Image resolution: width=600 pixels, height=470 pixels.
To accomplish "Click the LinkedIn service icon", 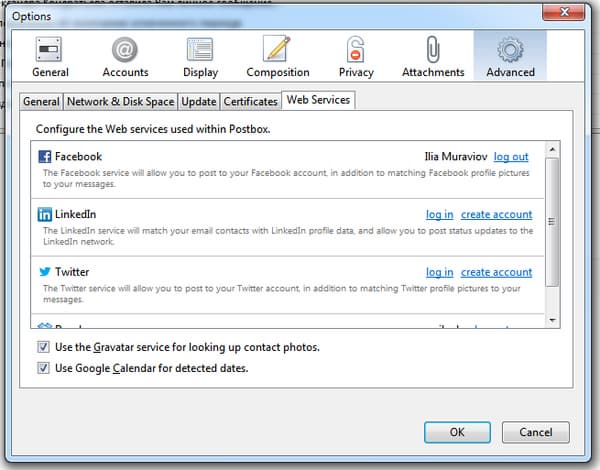I will tap(44, 214).
